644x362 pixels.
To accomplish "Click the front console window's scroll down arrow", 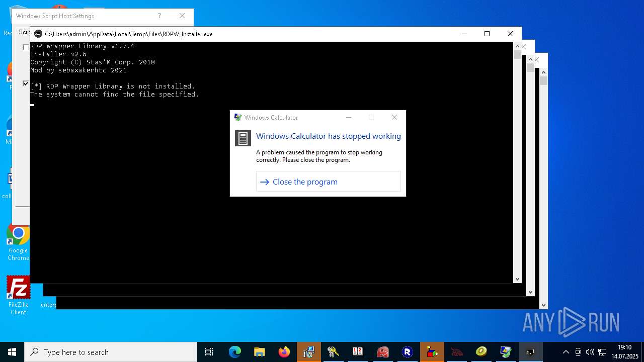I will pos(517,279).
